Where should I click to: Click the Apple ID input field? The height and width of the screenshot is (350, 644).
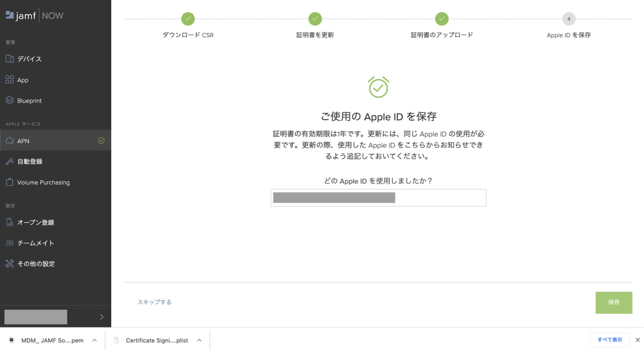[x=378, y=198]
